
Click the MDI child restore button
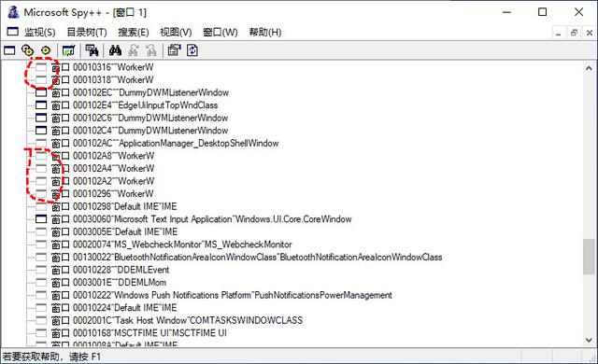[574, 33]
